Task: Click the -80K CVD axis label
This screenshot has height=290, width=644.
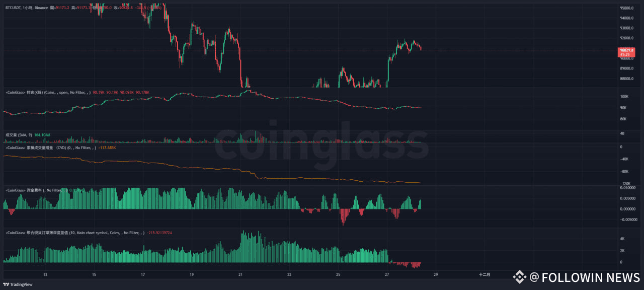Action: point(624,172)
